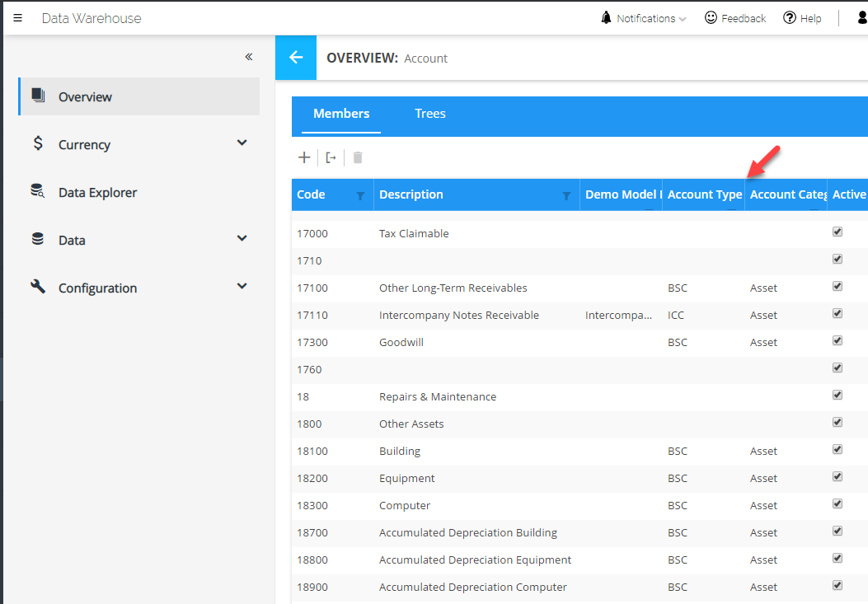Toggle Active checkbox for Goodwill
Image resolution: width=868 pixels, height=604 pixels.
coord(838,341)
